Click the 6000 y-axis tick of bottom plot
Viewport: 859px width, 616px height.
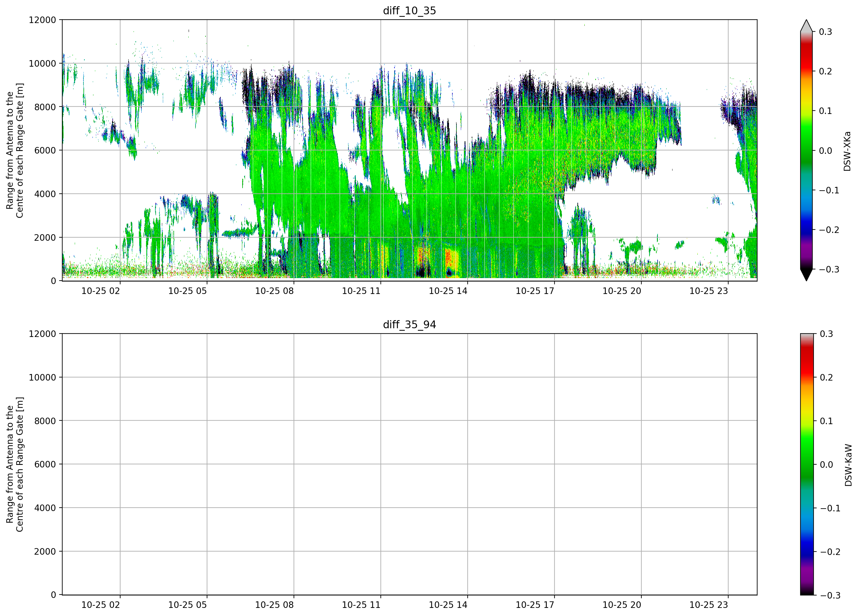(45, 464)
